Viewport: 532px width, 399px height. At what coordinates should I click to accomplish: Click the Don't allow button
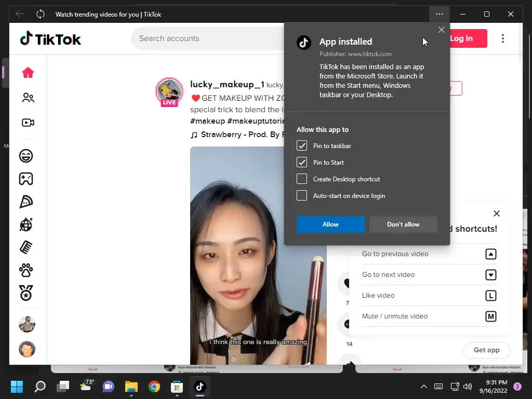click(x=403, y=224)
